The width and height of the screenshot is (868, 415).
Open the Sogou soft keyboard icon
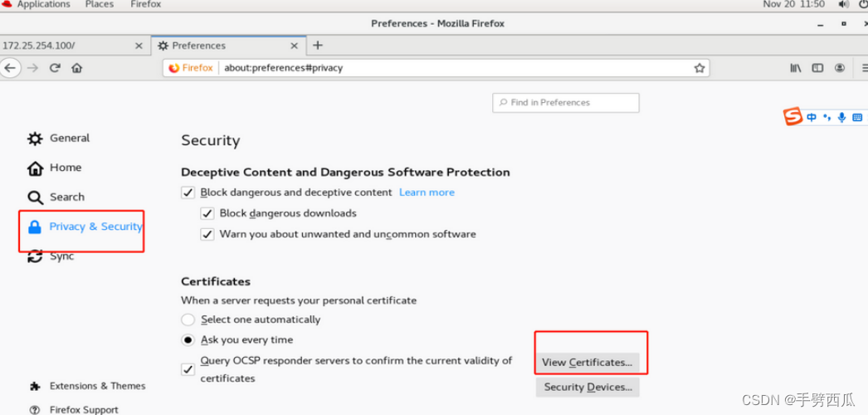coord(857,117)
